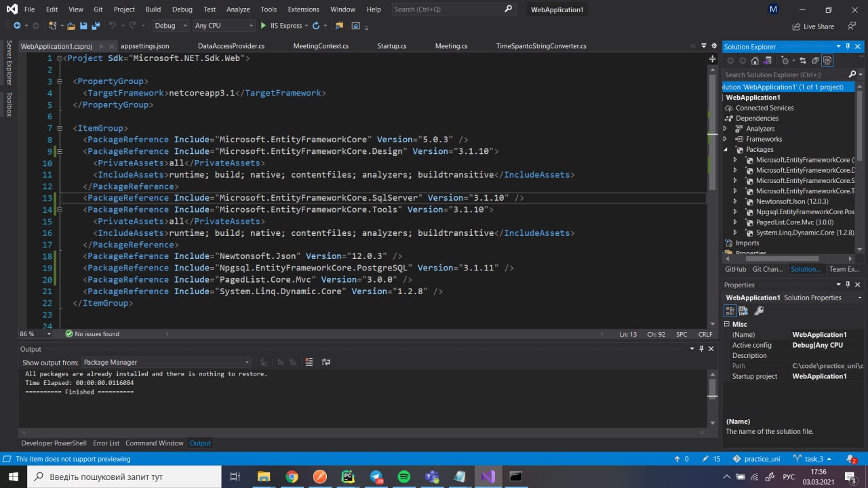Click the task_3 branch status item
Screen dimensions: 868x488
click(x=813, y=459)
